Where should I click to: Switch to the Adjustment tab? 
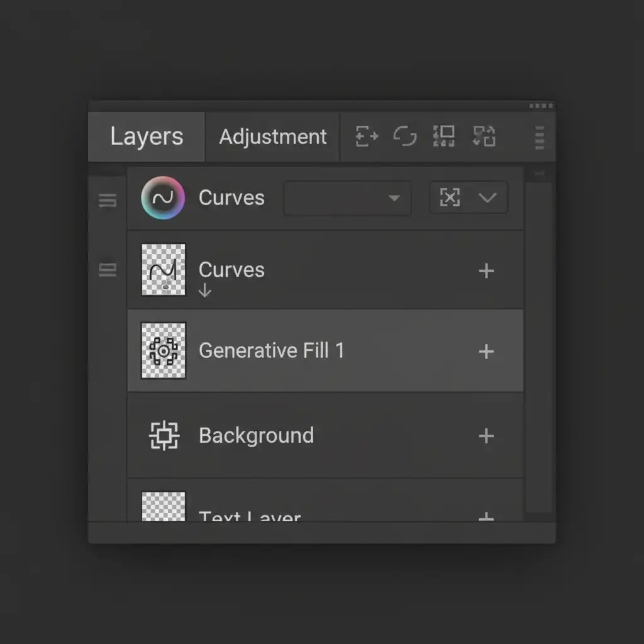click(x=273, y=136)
